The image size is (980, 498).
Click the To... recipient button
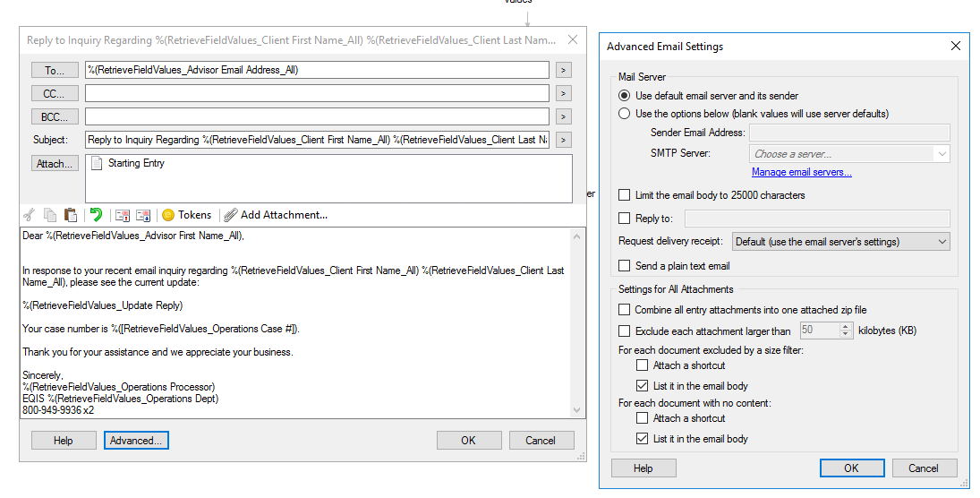pyautogui.click(x=55, y=70)
